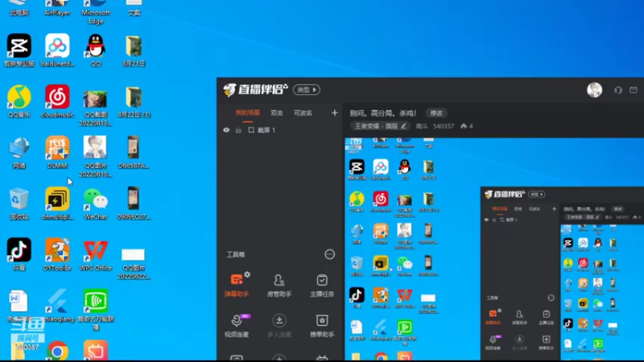This screenshot has width=644, height=362.
Task: Edit the 王者荣耀 · 国服 category tag
Action: click(380, 126)
